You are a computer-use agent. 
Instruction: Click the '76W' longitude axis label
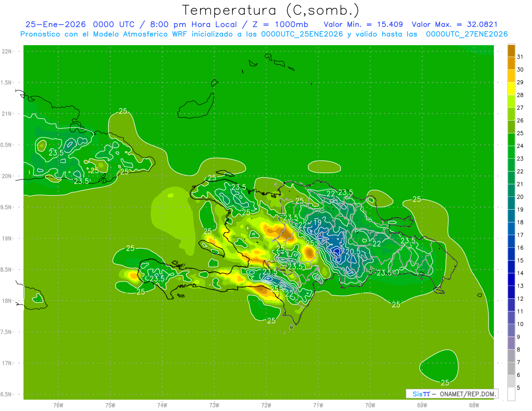(x=58, y=405)
